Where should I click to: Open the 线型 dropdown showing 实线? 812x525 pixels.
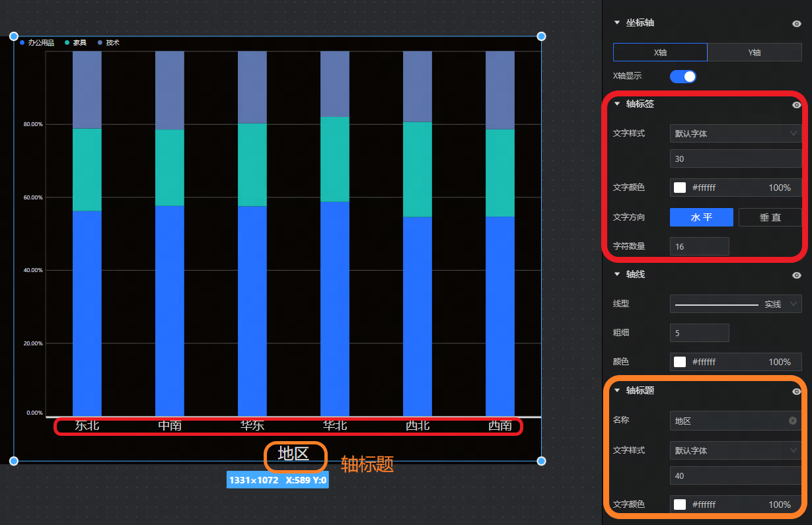[x=735, y=304]
